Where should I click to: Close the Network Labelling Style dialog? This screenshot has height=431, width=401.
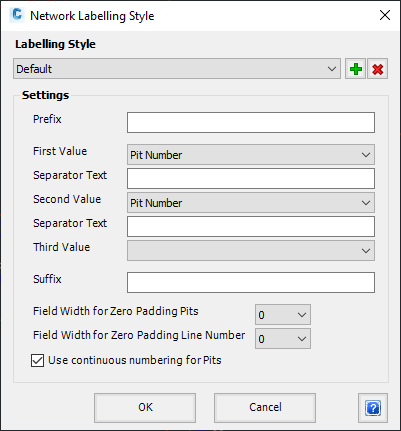point(385,15)
